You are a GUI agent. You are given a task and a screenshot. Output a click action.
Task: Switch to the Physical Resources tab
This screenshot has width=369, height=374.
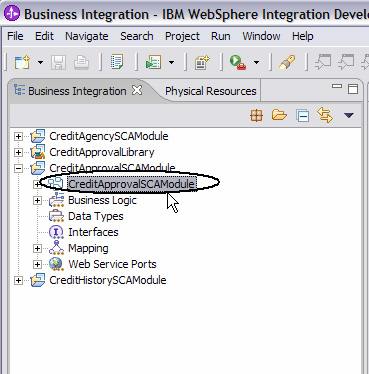211,91
